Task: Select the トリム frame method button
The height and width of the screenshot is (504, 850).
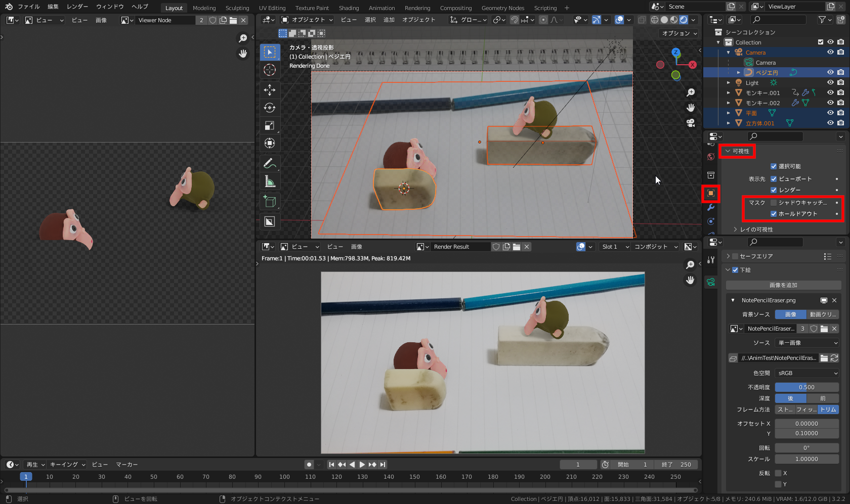Action: (x=828, y=409)
